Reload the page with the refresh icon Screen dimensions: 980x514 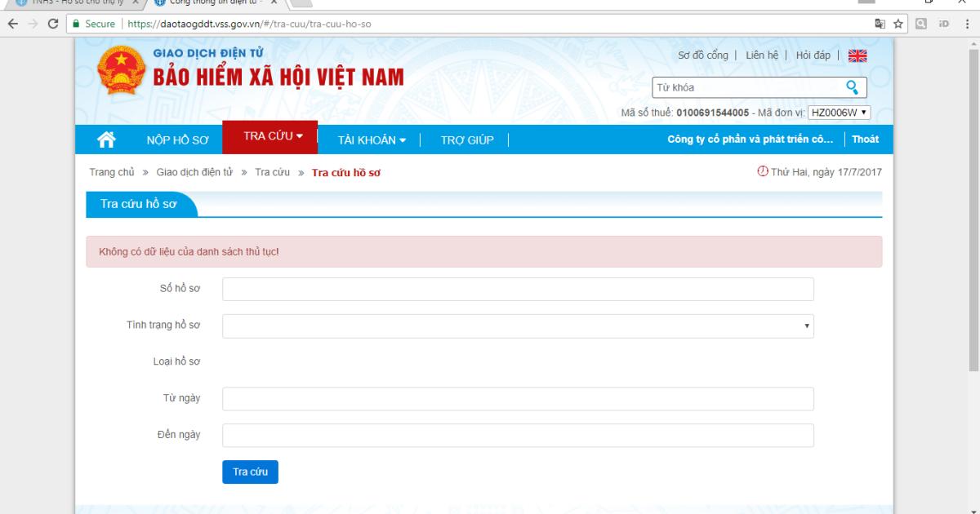(53, 24)
